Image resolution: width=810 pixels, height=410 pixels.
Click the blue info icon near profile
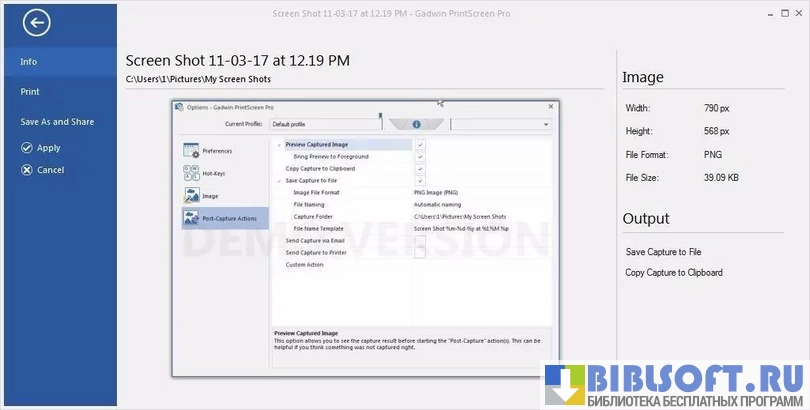416,124
